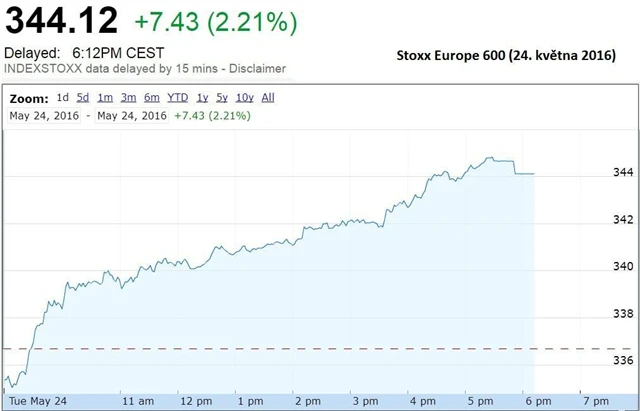Click the 11 am time axis label
This screenshot has height=411, width=640.
139,400
